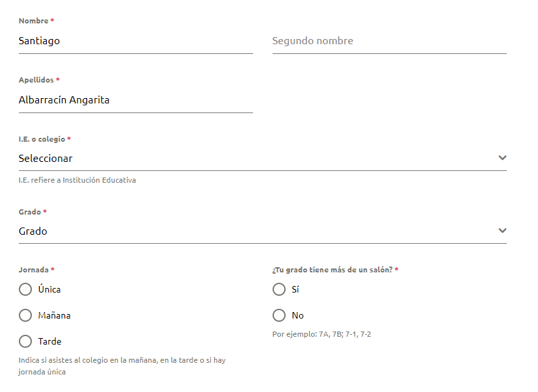This screenshot has width=538, height=392.
Task: Focus the Segundo nombre input field
Action: pos(389,41)
